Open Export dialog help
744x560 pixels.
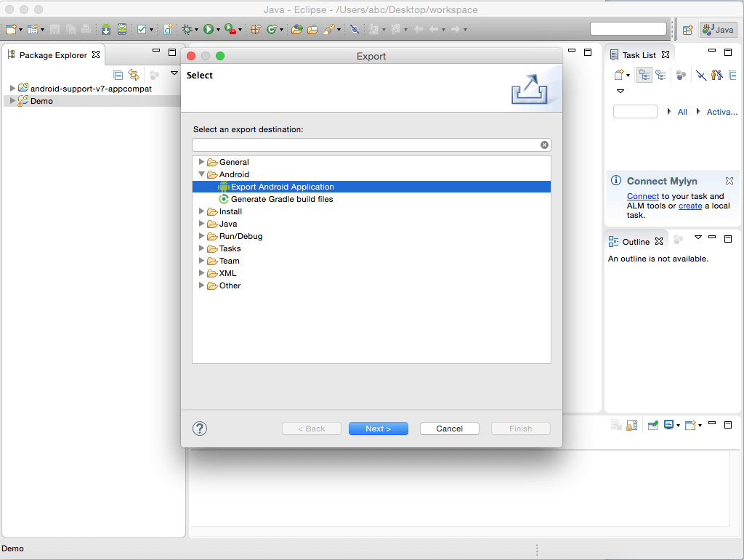(200, 429)
